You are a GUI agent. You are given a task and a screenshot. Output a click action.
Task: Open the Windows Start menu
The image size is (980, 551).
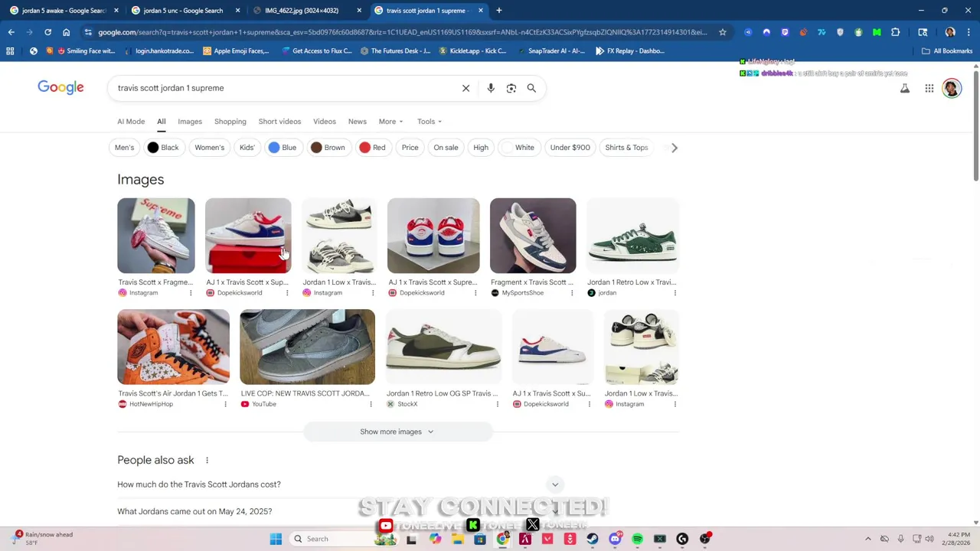[276, 539]
